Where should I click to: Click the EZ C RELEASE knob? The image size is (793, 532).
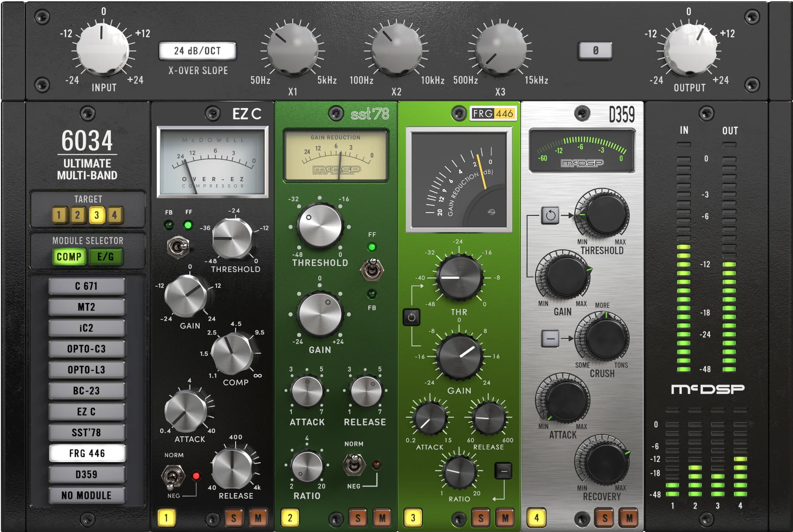[233, 469]
